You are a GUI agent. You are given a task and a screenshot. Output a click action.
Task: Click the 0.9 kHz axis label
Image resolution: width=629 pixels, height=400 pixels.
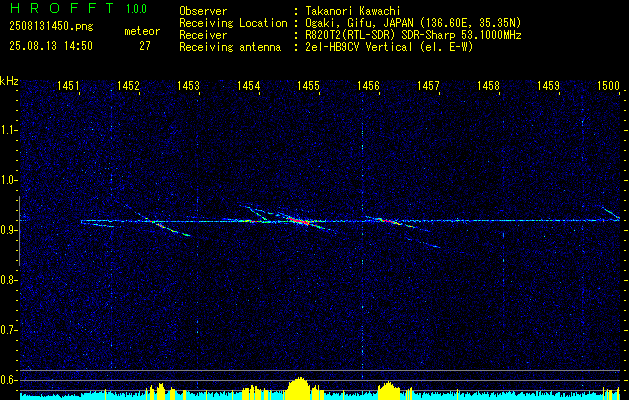pos(8,230)
